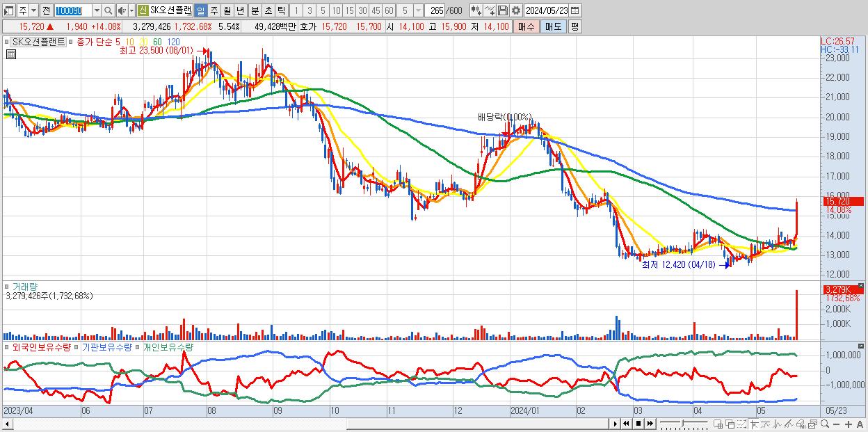Click the horizontal scrollbar right arrow
This screenshot has height=432, width=868.
(x=616, y=424)
